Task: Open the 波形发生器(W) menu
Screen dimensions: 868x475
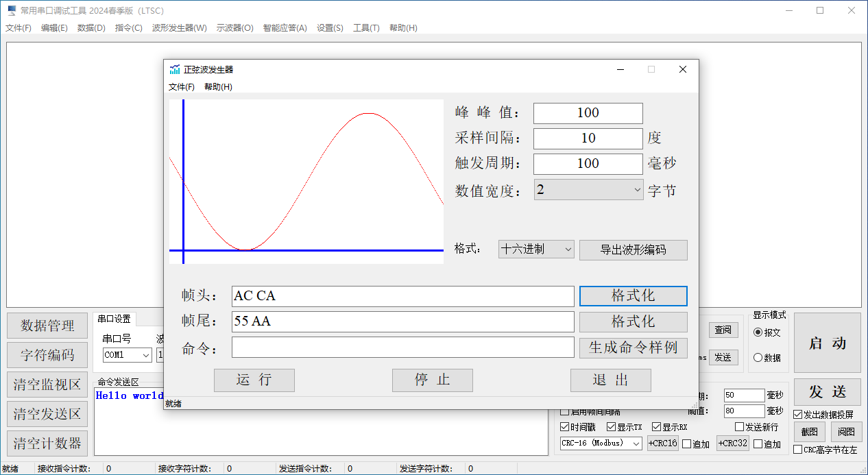Action: coord(179,28)
